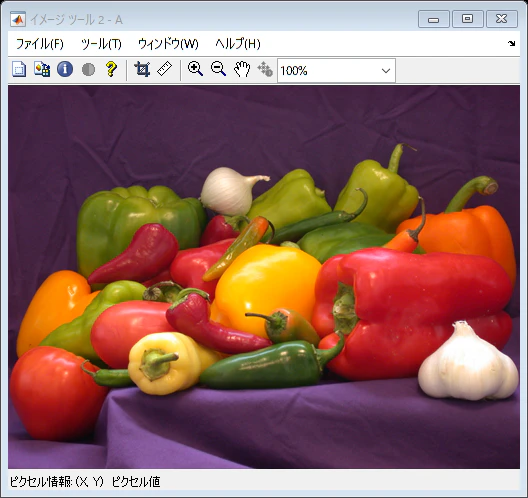Open the ツール(T) menu
The image size is (528, 498).
(101, 44)
